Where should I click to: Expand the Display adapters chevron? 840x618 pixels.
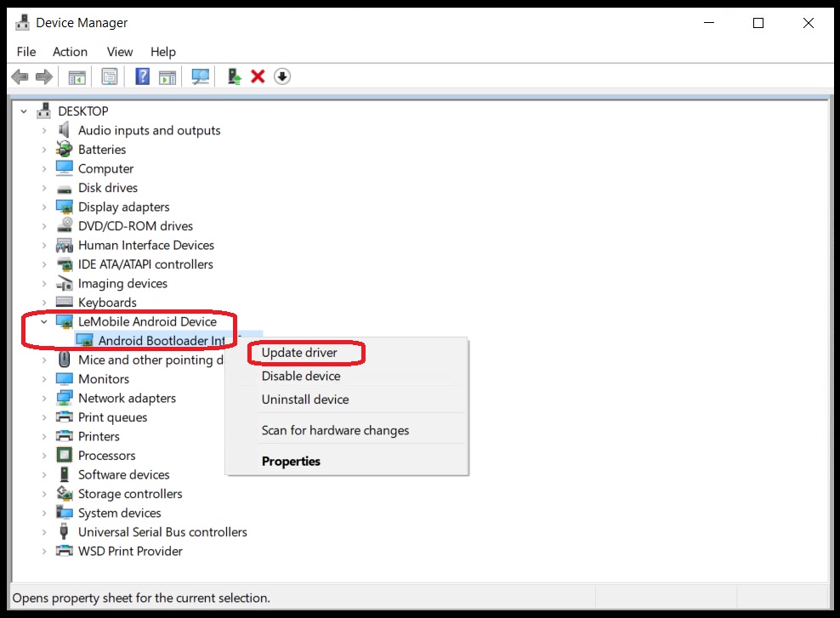coord(44,207)
